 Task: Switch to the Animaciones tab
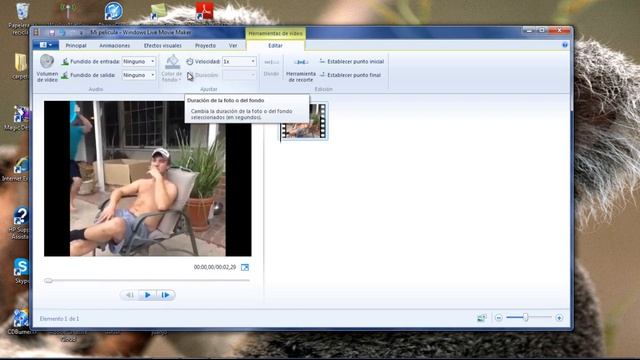pos(115,46)
